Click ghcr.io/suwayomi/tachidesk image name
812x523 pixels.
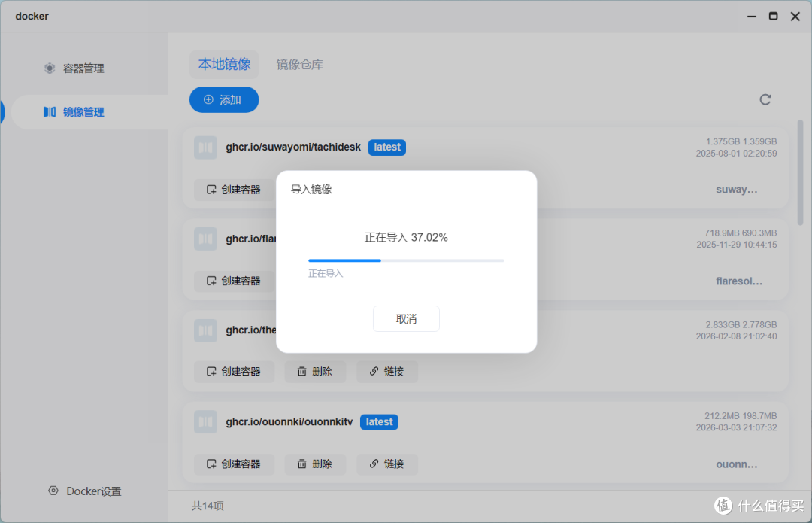[293, 147]
